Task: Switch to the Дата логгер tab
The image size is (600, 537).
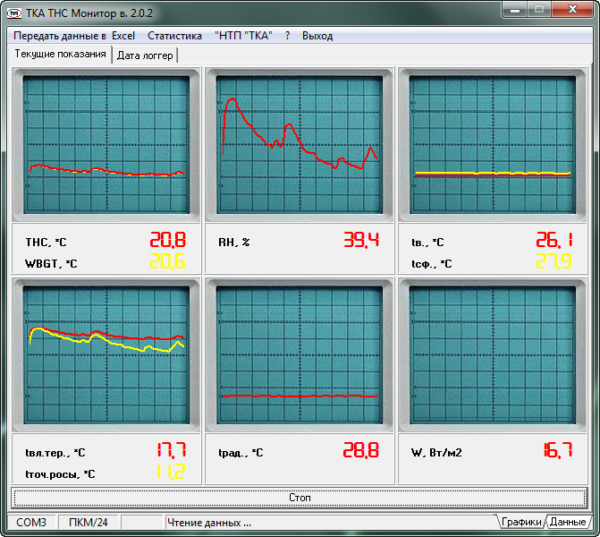Action: [145, 55]
